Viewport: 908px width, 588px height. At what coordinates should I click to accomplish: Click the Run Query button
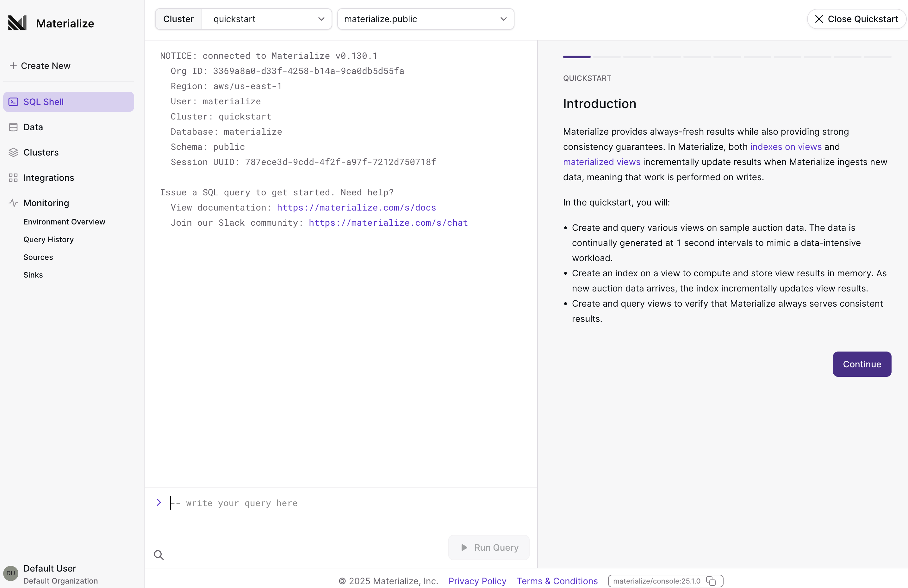489,548
